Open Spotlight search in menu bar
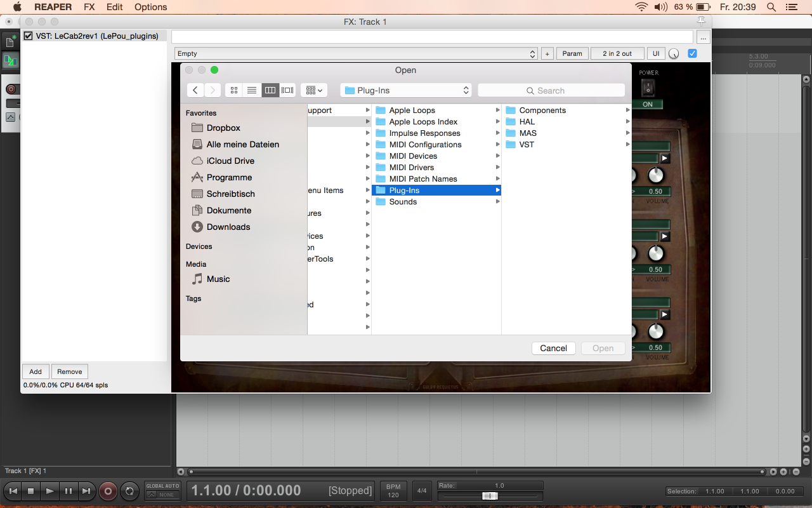The height and width of the screenshot is (508, 812). point(771,7)
